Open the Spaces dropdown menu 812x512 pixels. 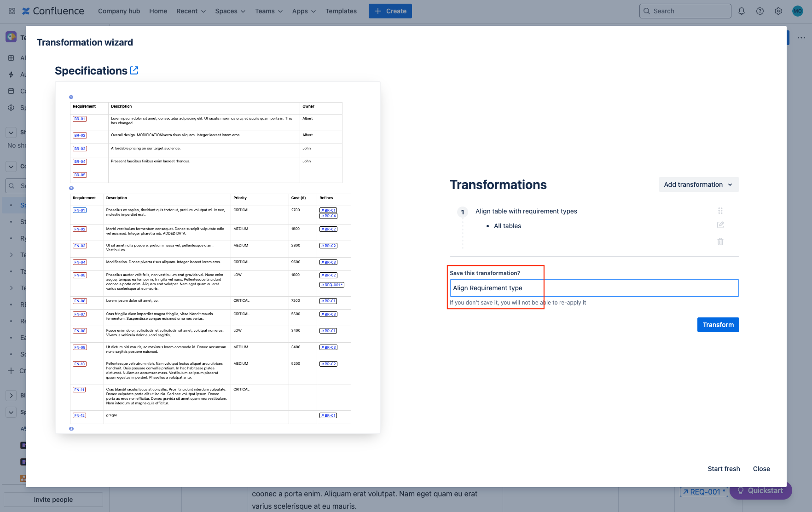[230, 11]
